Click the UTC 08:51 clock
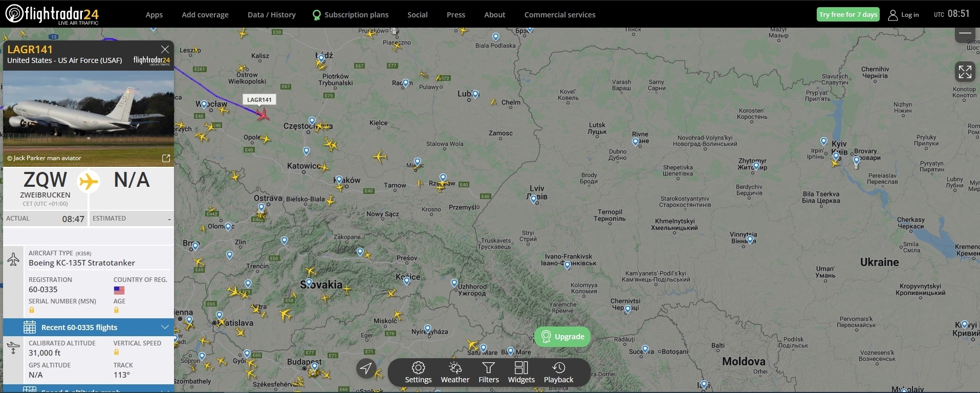 pos(952,14)
